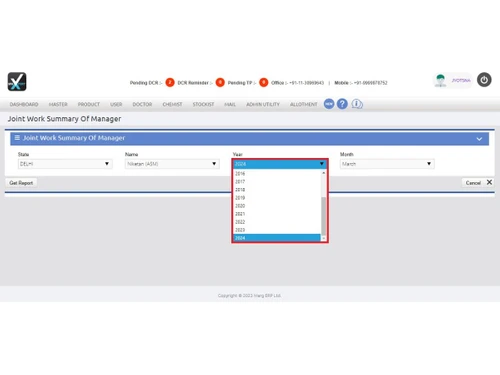Select 2021 in the Year list
500x375 pixels.
(x=277, y=214)
